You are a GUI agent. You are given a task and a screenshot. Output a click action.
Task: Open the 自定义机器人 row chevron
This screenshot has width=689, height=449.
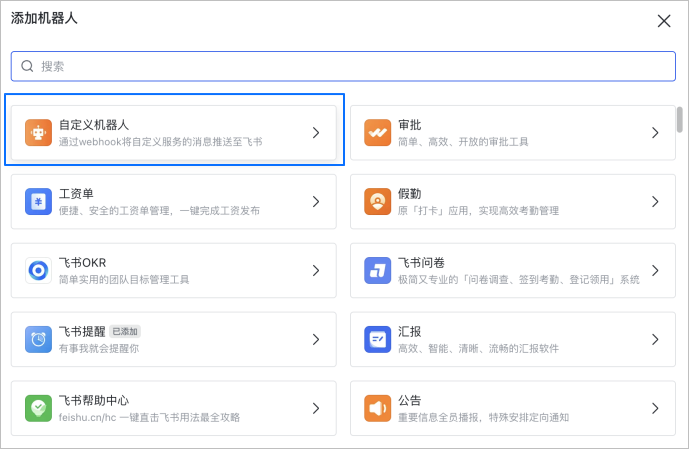(316, 133)
